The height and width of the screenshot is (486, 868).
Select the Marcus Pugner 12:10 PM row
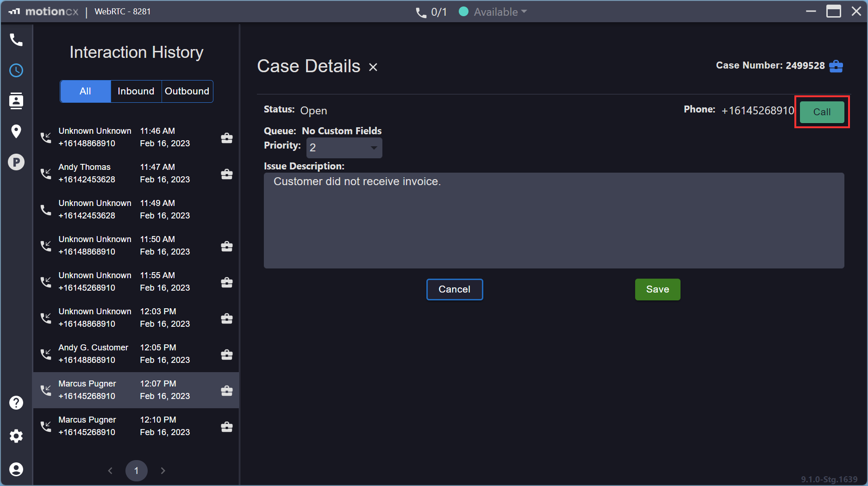pyautogui.click(x=136, y=426)
